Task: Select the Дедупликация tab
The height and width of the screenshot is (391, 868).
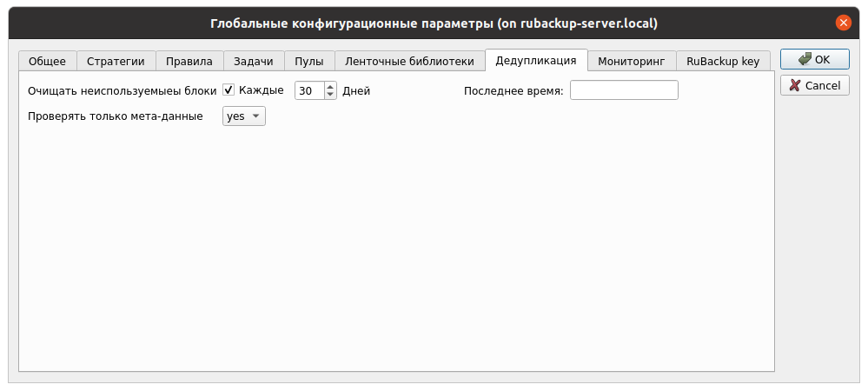Action: (536, 60)
